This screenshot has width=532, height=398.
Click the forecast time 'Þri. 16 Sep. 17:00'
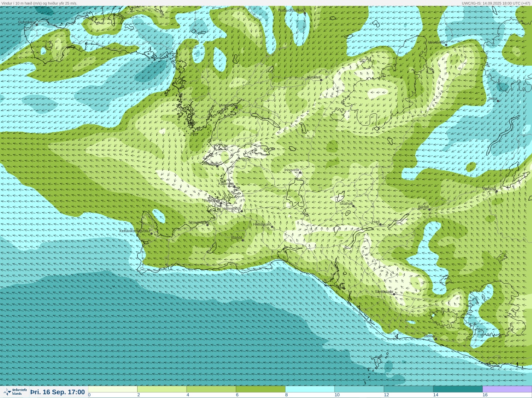coord(57,392)
